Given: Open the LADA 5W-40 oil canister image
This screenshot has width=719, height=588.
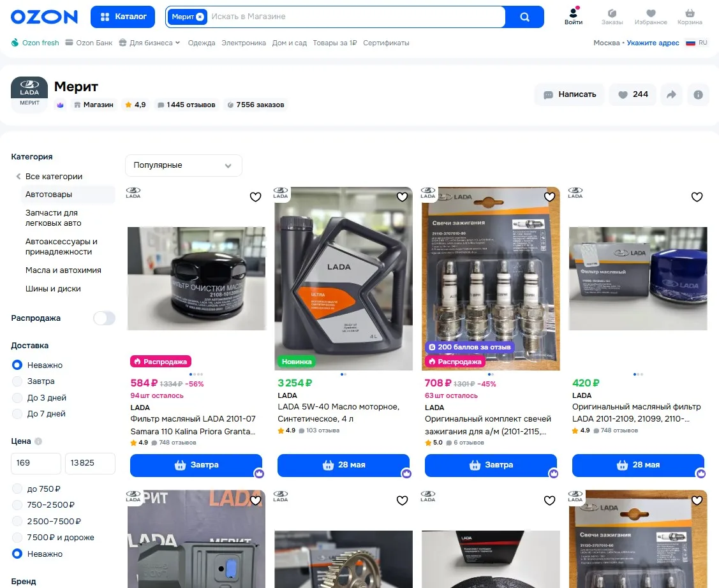Looking at the screenshot, I should click(343, 278).
